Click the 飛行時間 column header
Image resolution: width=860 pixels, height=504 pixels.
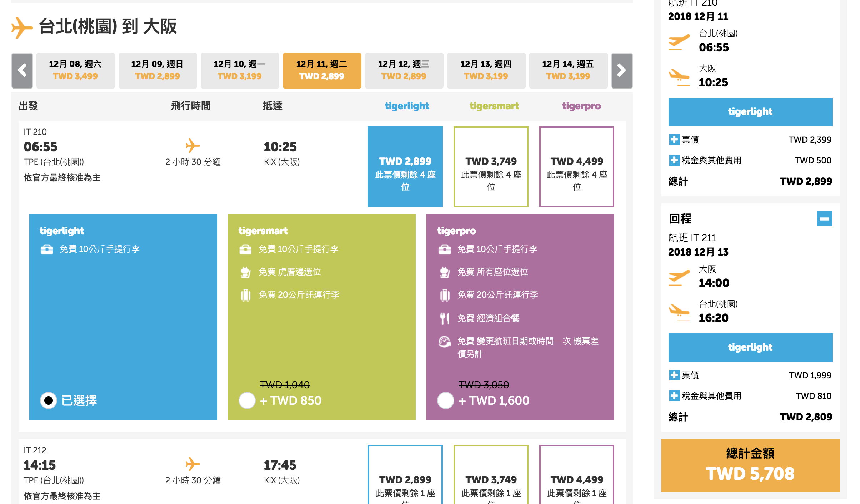pos(191,106)
